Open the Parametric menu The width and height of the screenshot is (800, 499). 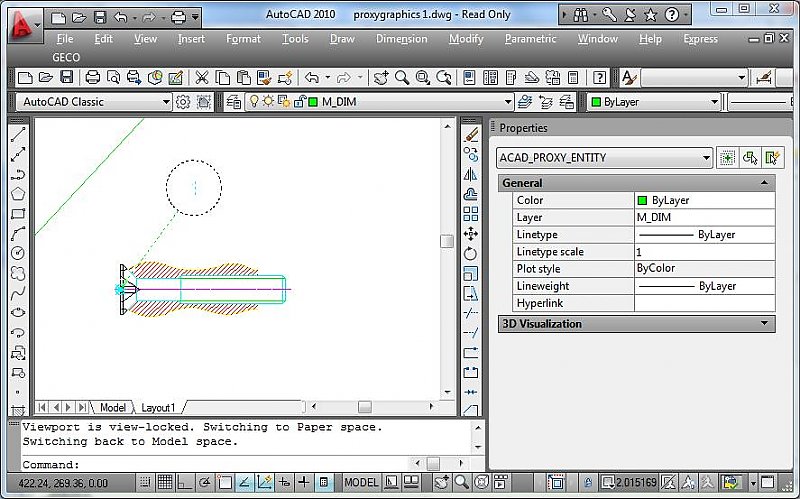(530, 39)
